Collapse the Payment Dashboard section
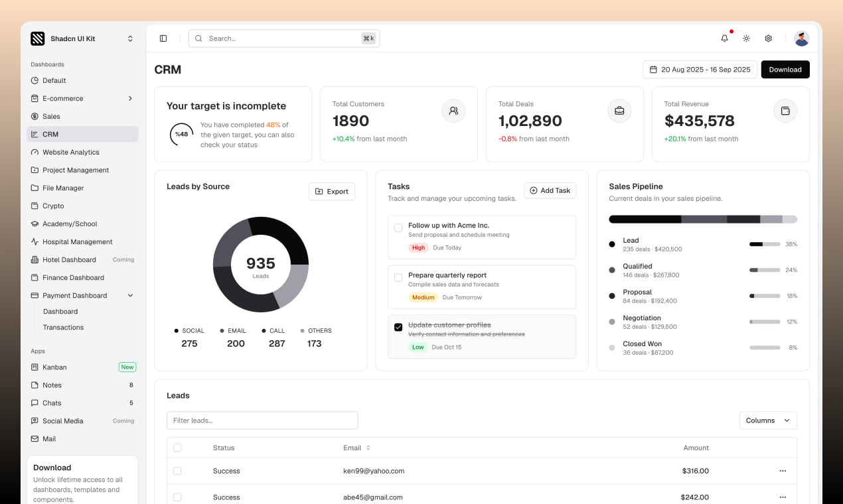 click(130, 295)
